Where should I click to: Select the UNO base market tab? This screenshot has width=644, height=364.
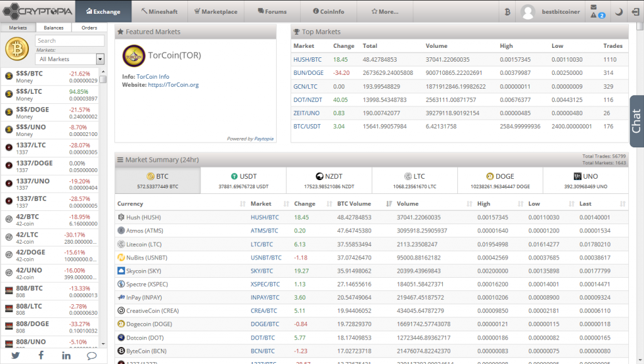click(586, 181)
